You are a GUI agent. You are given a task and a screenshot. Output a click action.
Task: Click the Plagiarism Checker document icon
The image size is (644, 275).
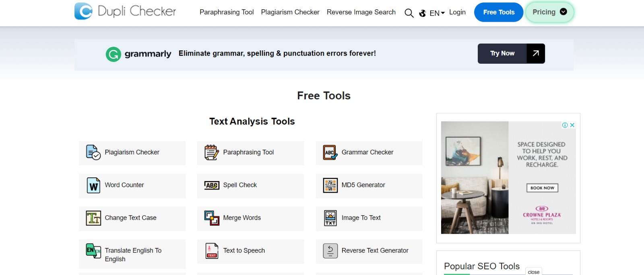click(x=93, y=152)
